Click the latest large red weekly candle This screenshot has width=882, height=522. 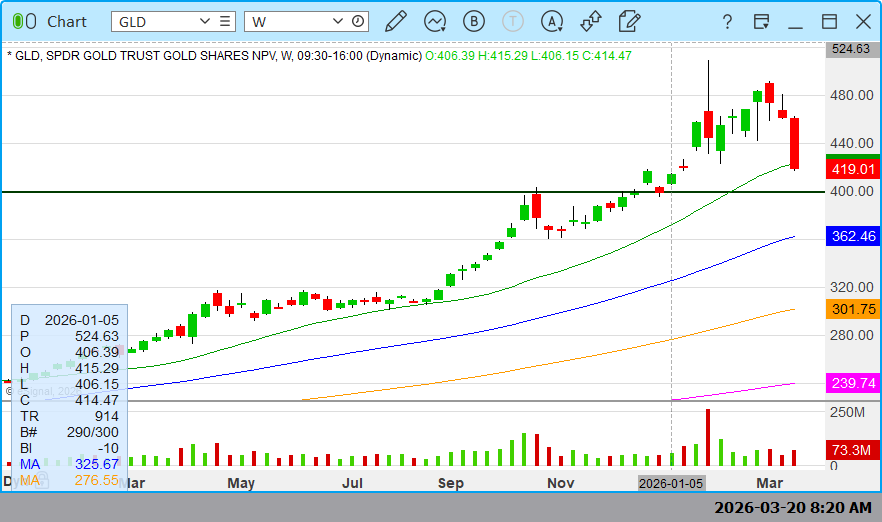795,143
